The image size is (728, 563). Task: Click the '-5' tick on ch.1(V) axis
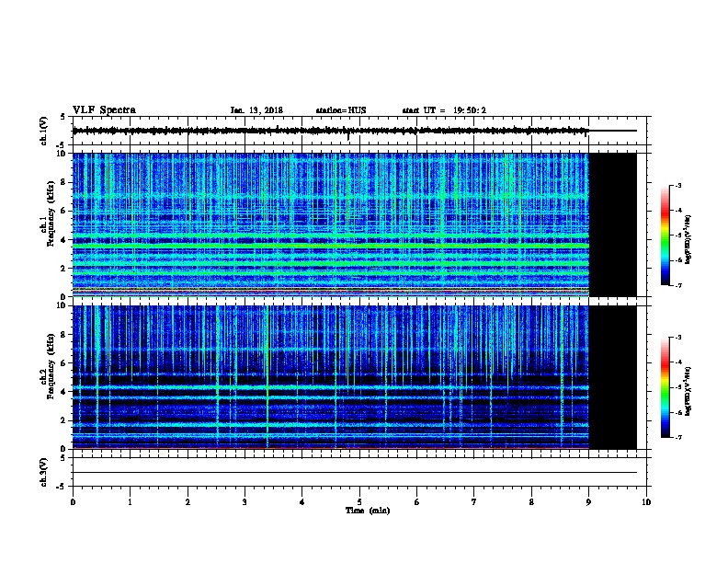point(62,145)
